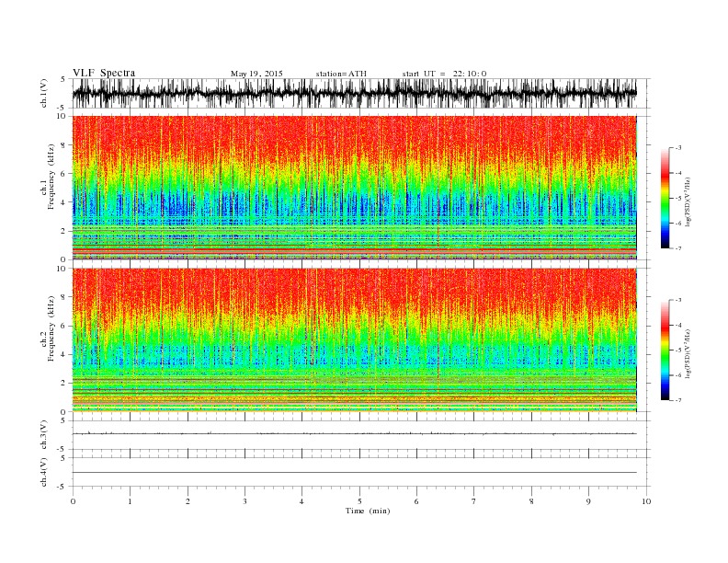This screenshot has width=728, height=563.
Task: Click the "station=ATH" header label
Action: (341, 74)
